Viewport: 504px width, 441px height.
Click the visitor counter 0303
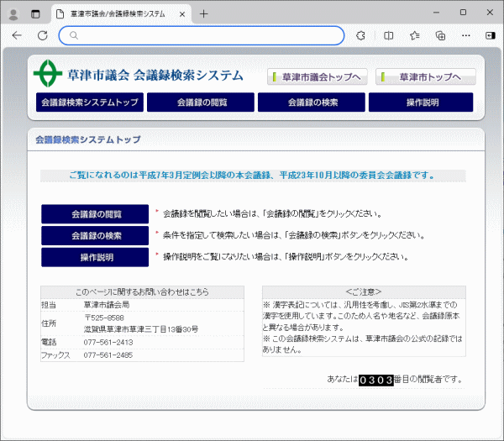tap(376, 380)
